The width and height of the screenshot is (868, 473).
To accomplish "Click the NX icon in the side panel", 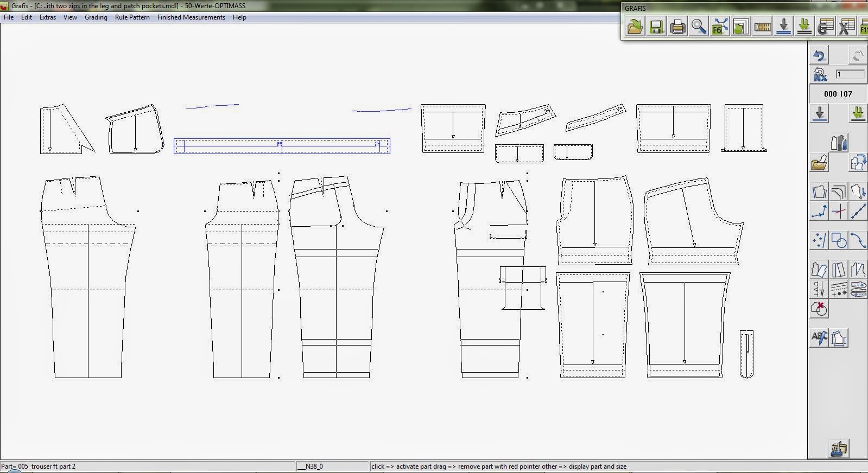I will click(x=819, y=74).
